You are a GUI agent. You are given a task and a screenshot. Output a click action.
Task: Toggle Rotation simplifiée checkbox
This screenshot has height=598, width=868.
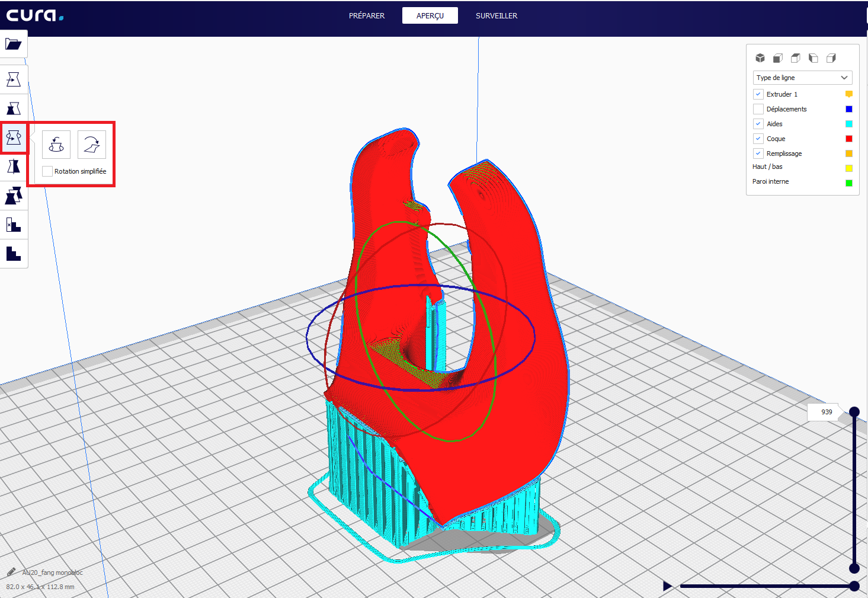coord(47,171)
